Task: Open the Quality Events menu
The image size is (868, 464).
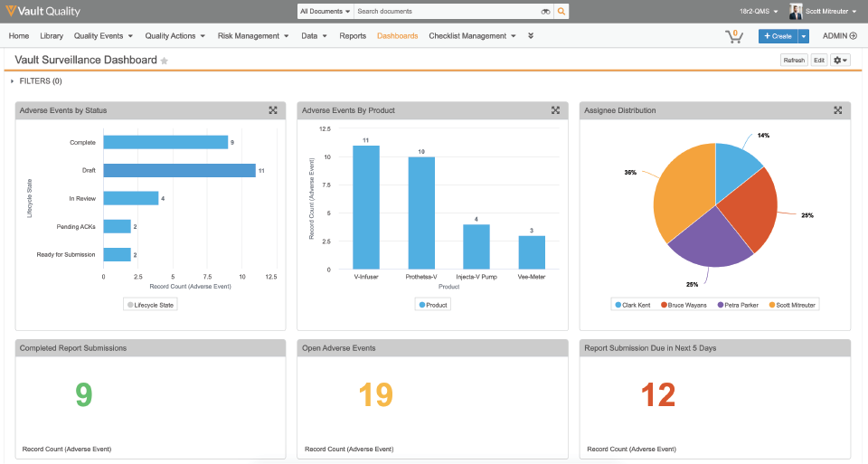Action: pyautogui.click(x=103, y=36)
